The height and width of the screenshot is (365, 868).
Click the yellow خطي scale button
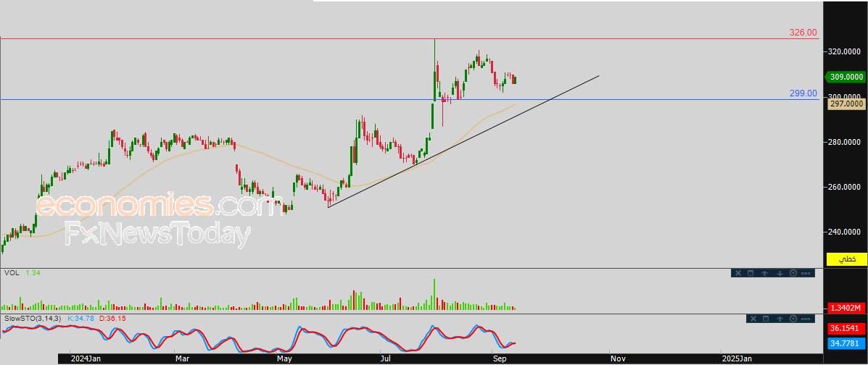846,259
